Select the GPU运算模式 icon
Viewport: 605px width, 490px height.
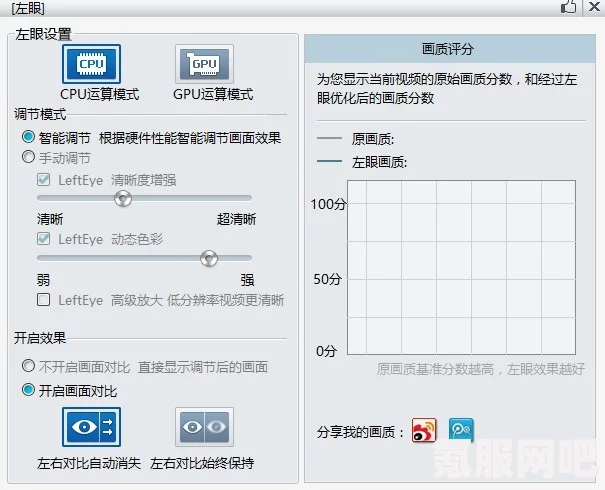[204, 64]
